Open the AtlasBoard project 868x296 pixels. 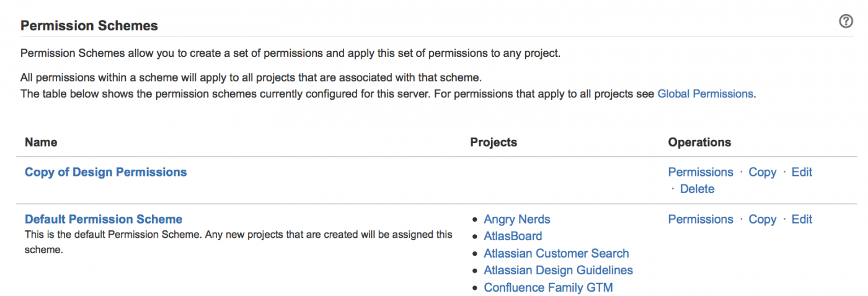(513, 236)
